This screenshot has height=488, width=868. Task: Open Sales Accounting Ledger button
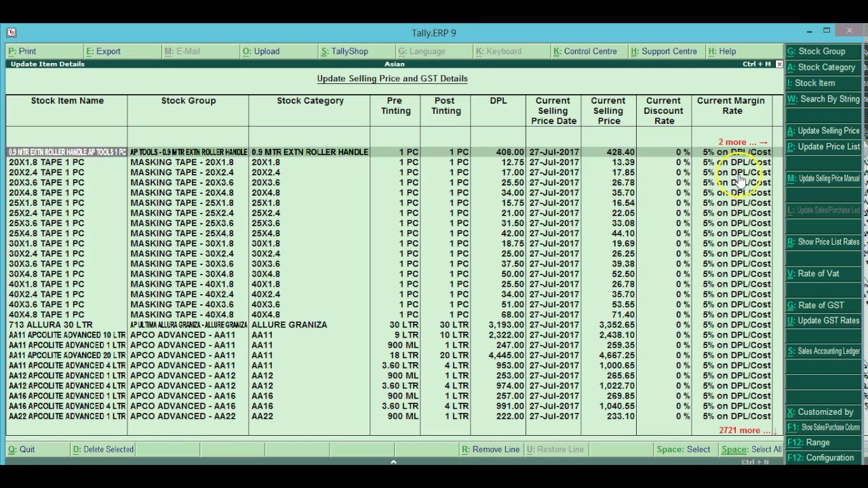[823, 351]
